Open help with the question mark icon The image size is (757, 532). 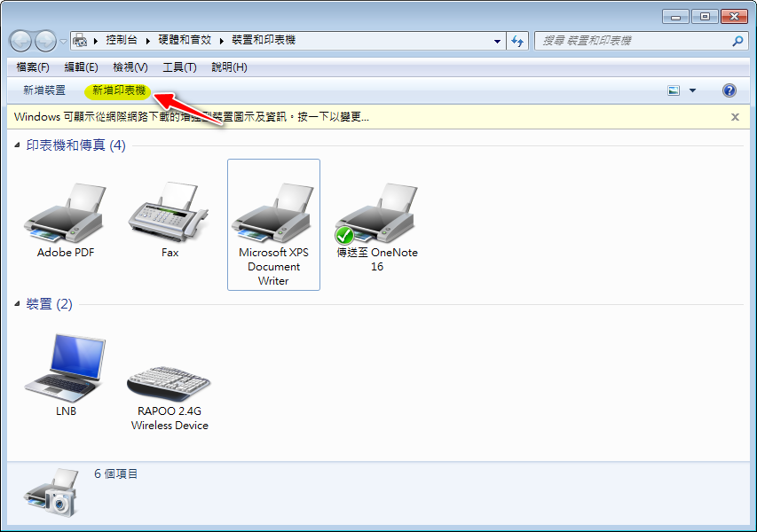click(729, 90)
